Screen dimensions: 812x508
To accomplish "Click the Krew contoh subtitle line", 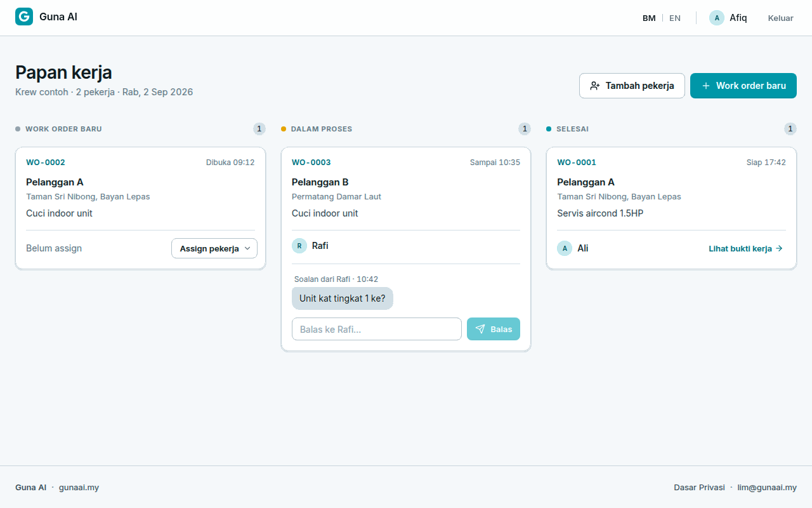I will [104, 92].
